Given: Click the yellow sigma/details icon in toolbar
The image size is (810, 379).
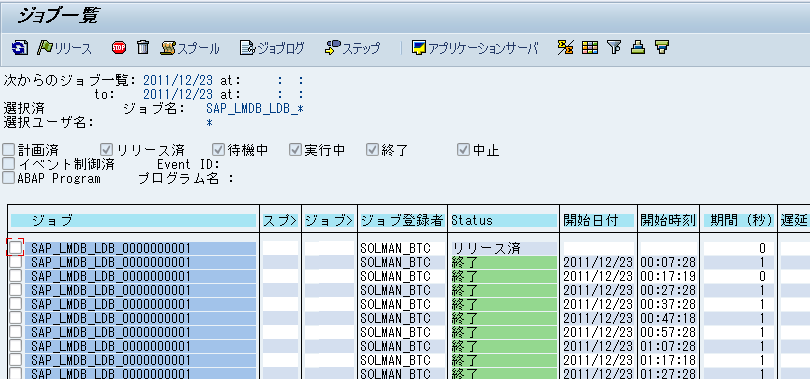Looking at the screenshot, I should (566, 48).
